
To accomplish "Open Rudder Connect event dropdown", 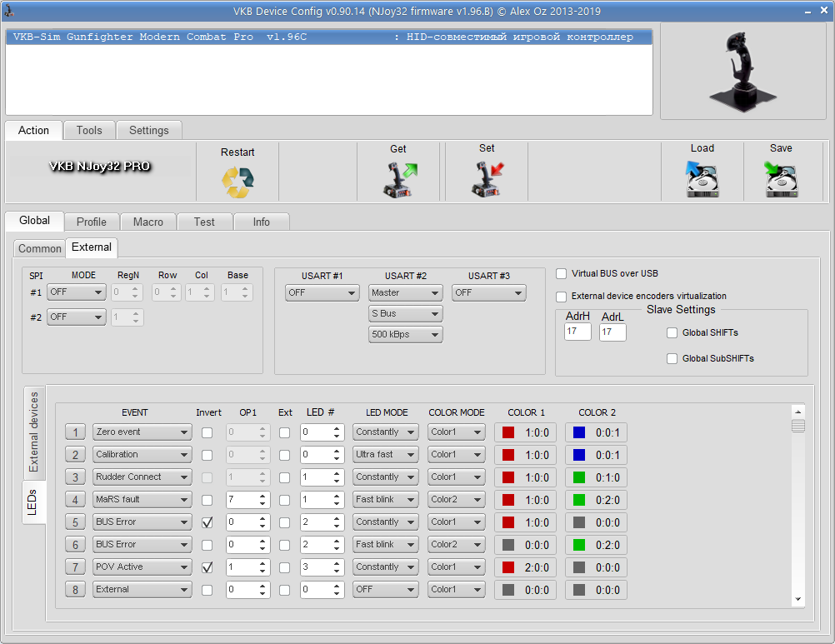I will (x=142, y=477).
